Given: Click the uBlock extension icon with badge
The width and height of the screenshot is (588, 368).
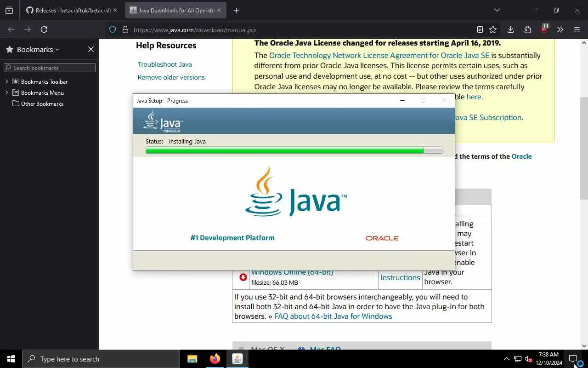Looking at the screenshot, I should [x=544, y=29].
